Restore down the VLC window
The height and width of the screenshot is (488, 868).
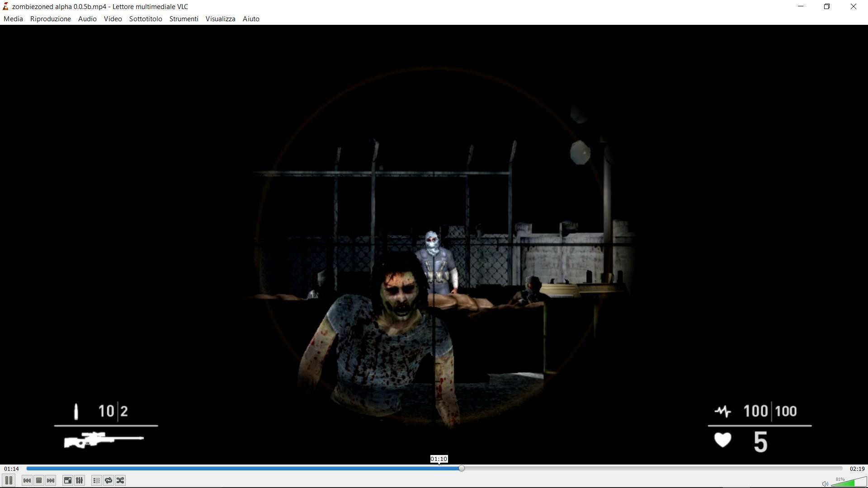tap(827, 6)
